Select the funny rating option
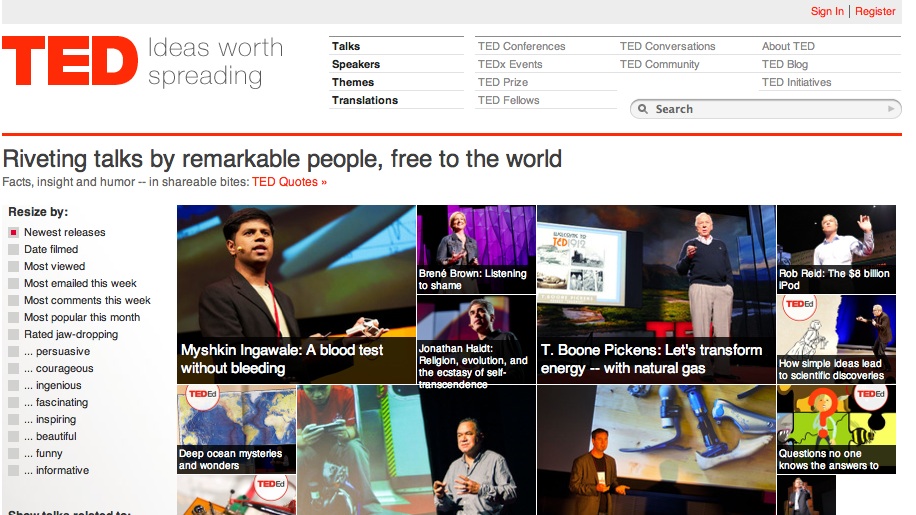The image size is (916, 515). [13, 453]
